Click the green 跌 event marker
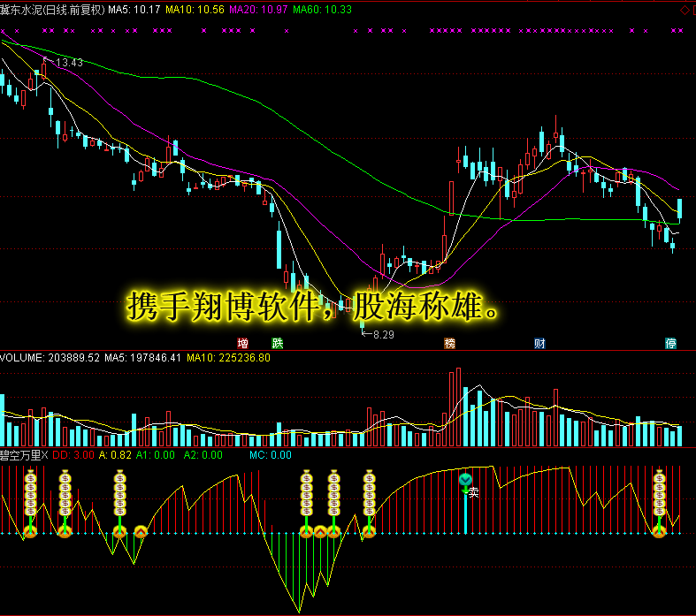 278,343
